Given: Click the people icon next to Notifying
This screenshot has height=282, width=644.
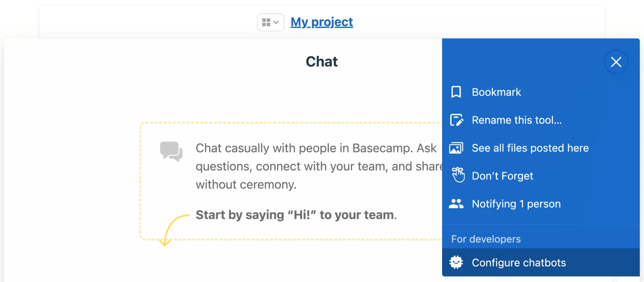Looking at the screenshot, I should coord(457,204).
